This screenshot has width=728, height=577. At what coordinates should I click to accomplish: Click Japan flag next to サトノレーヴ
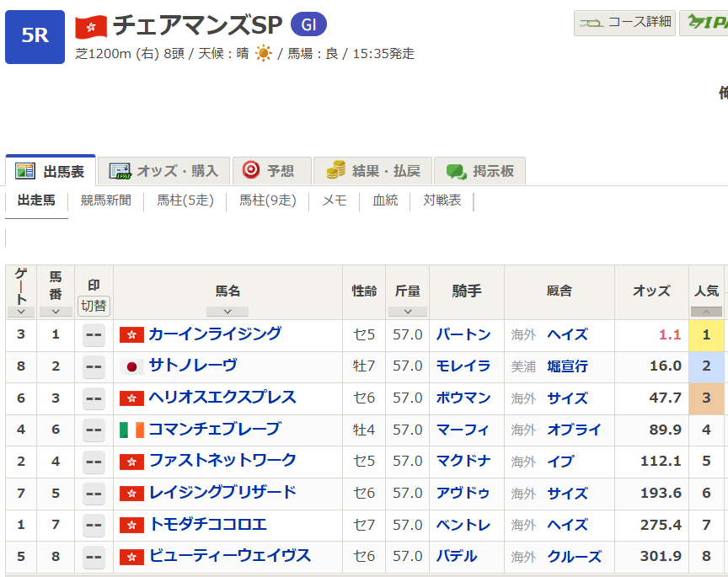click(x=131, y=366)
